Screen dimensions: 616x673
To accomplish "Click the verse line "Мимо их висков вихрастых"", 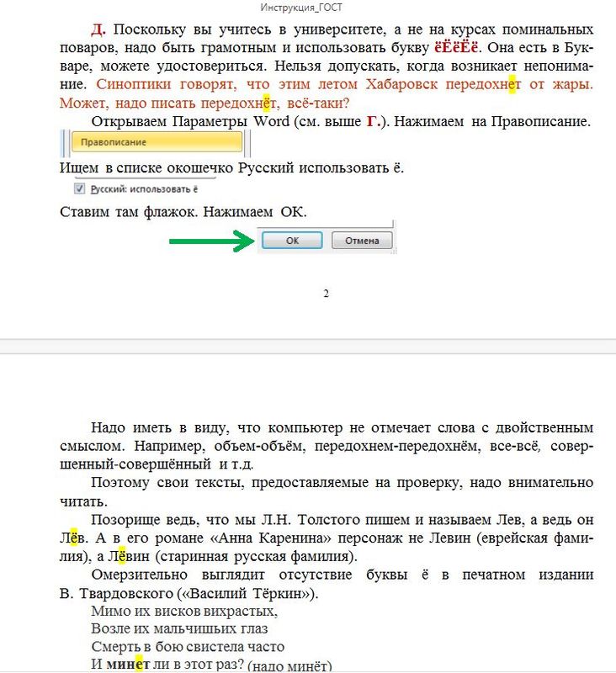I will (x=183, y=612).
